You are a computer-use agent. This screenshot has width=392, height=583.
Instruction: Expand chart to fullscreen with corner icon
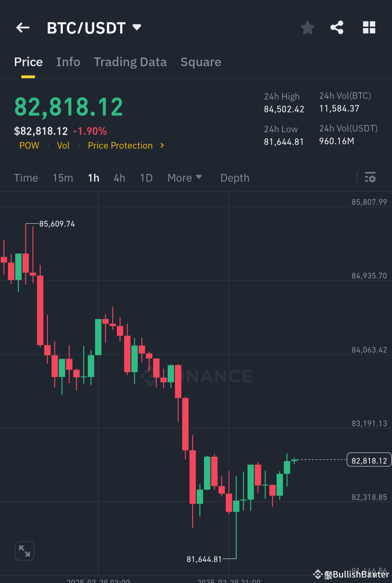click(x=24, y=551)
